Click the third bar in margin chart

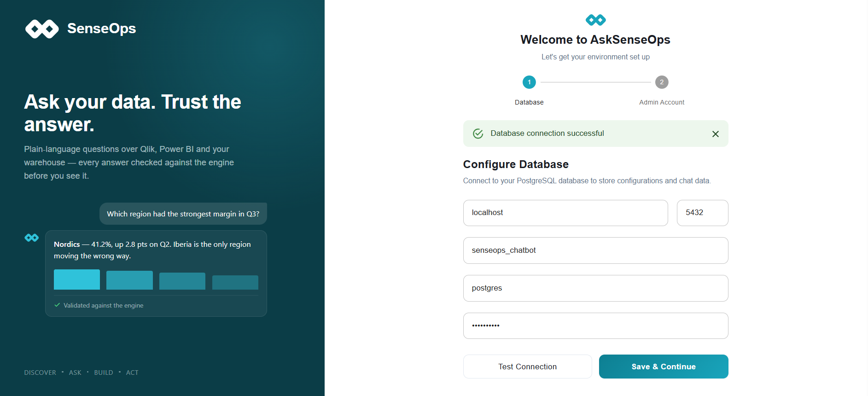click(182, 281)
